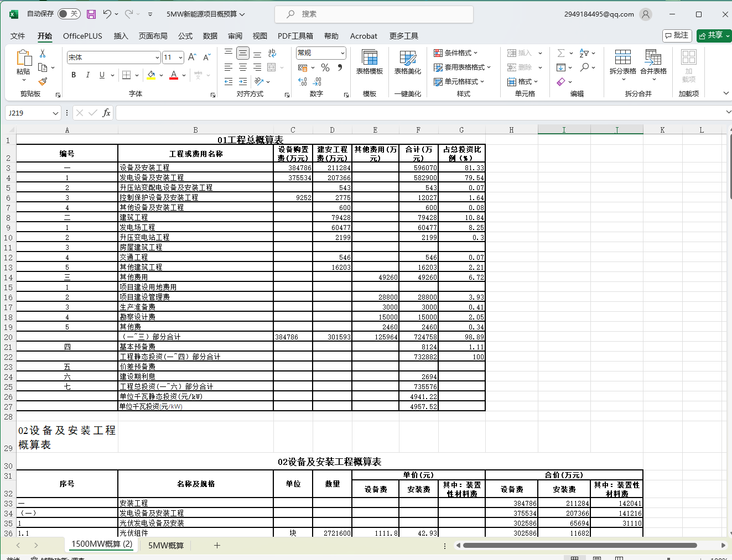Open the font size 11 dropdown
This screenshot has width=732, height=560.
tap(180, 57)
